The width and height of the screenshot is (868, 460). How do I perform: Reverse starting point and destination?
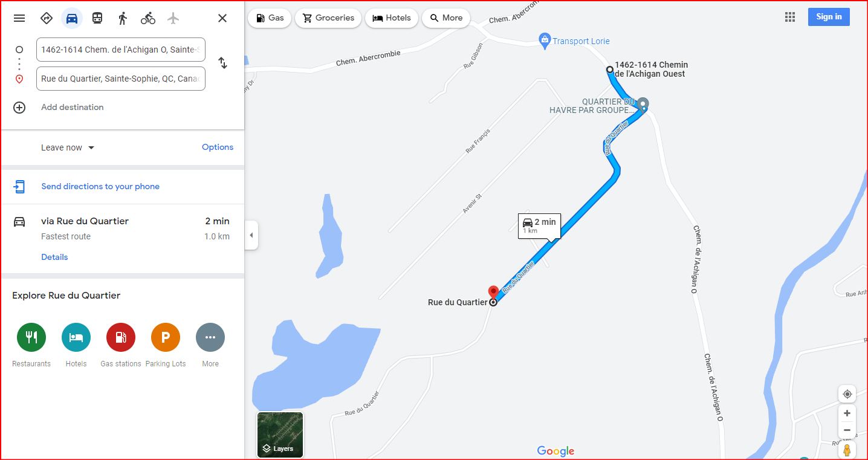tap(222, 63)
